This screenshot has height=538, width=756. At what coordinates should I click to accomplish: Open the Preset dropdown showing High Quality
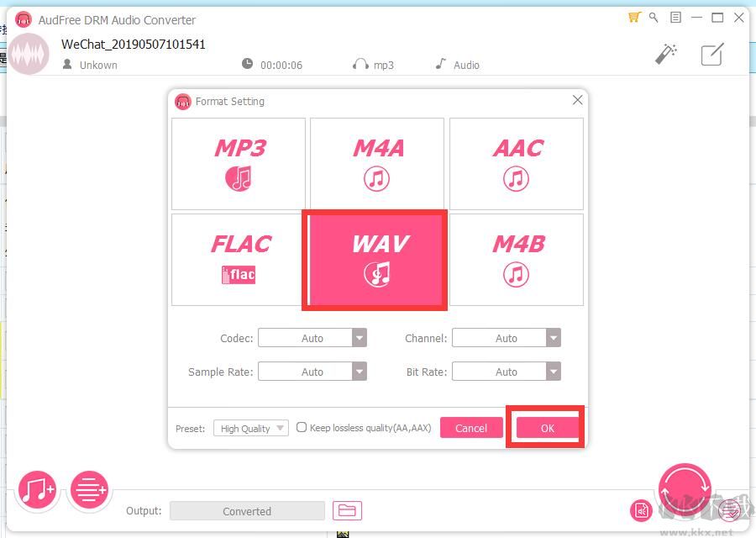pos(250,428)
